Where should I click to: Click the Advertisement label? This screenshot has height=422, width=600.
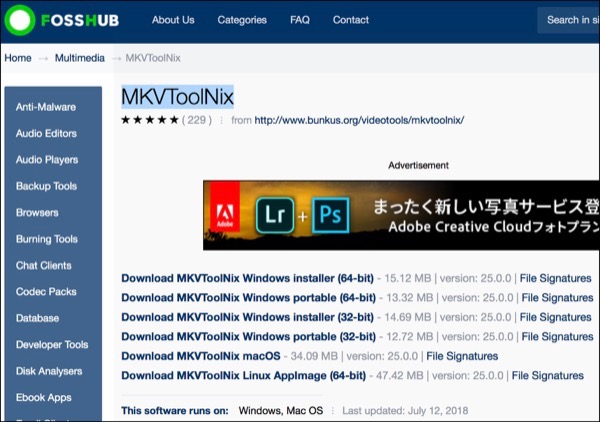(418, 165)
